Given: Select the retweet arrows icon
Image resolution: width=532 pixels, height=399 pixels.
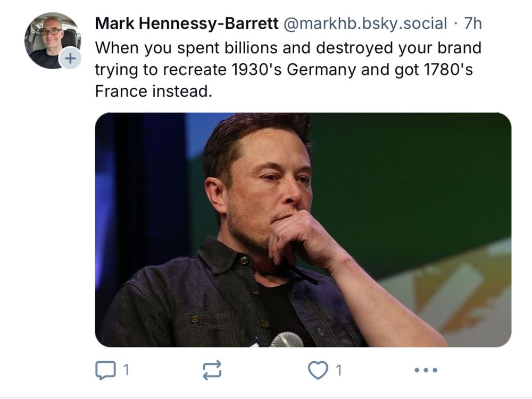Looking at the screenshot, I should pyautogui.click(x=213, y=369).
